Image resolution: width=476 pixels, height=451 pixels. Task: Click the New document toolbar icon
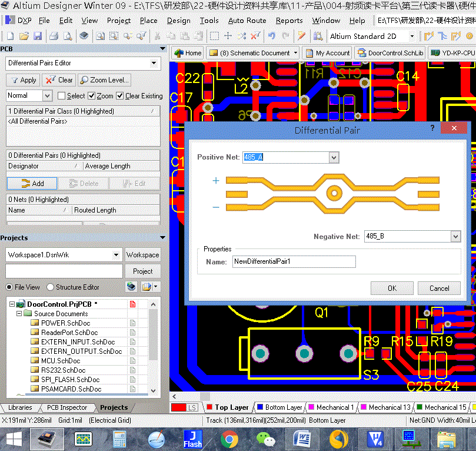click(x=10, y=36)
